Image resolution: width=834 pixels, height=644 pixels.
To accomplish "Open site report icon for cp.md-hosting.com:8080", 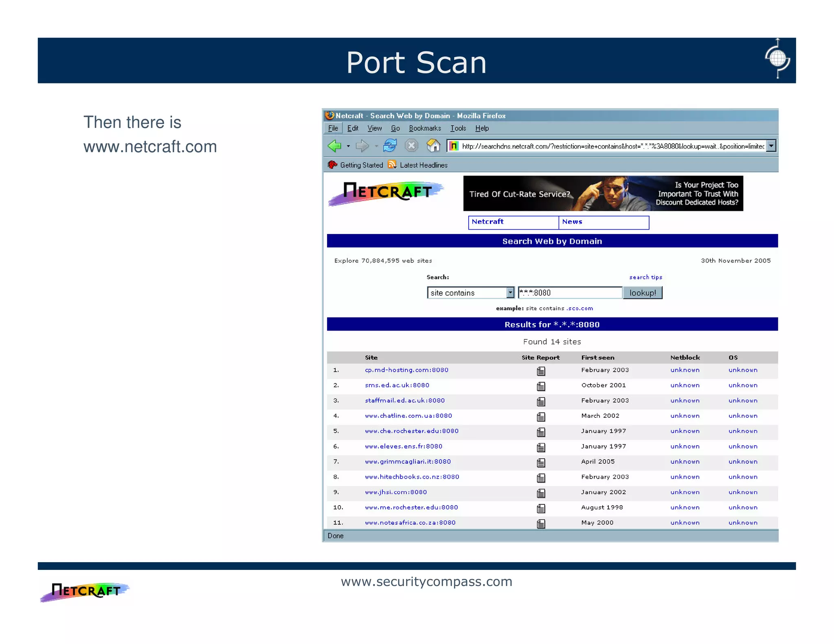I will coord(541,371).
